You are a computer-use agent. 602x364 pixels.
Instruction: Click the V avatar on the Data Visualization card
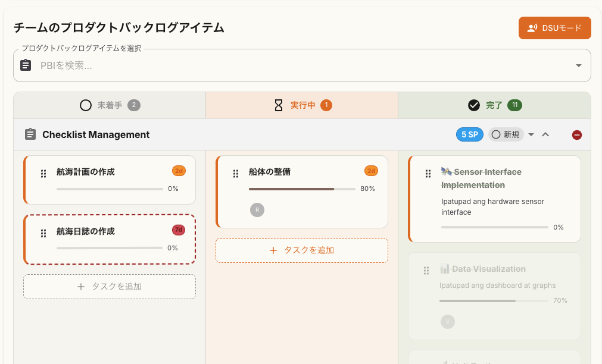447,322
